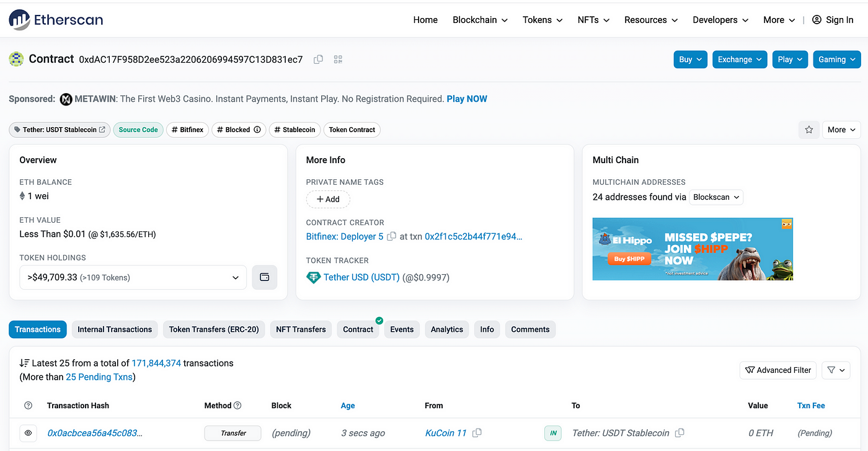Switch to Token Transfers (ERC-20) tab
Image resolution: width=868 pixels, height=451 pixels.
click(214, 329)
